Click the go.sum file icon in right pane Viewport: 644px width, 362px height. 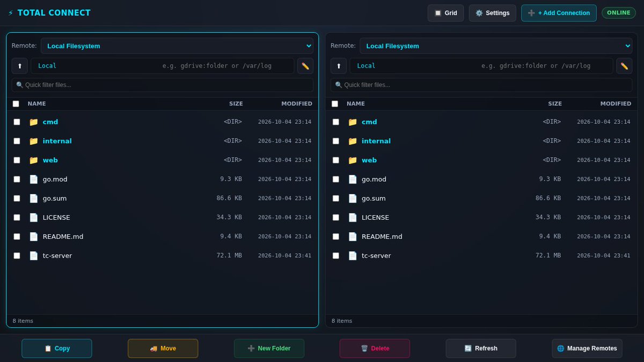(353, 198)
